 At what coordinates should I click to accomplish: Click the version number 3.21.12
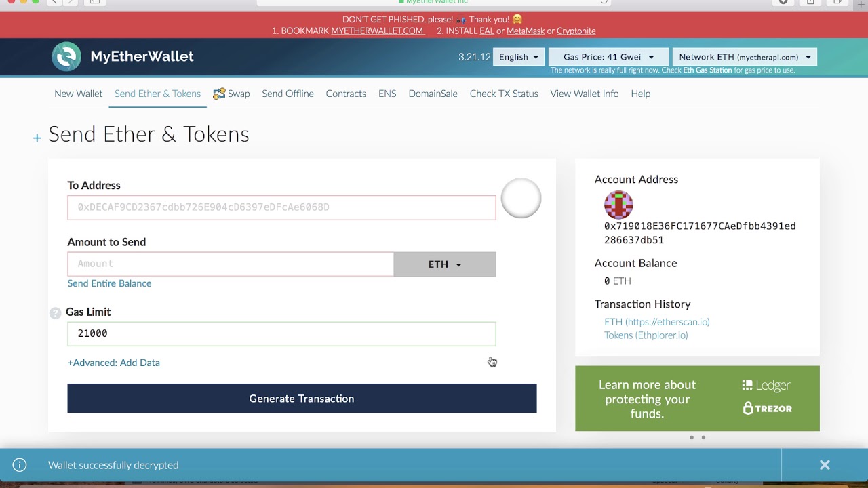pos(474,57)
